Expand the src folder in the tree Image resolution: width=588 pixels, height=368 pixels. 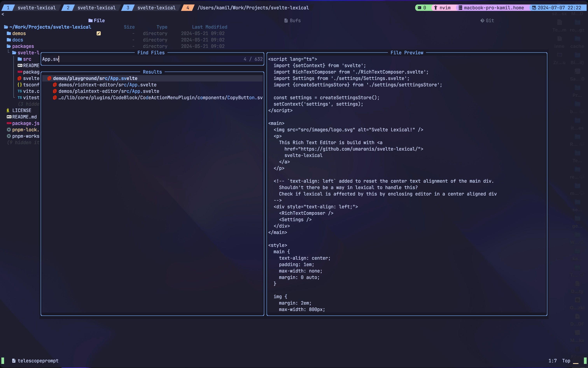coord(24,59)
